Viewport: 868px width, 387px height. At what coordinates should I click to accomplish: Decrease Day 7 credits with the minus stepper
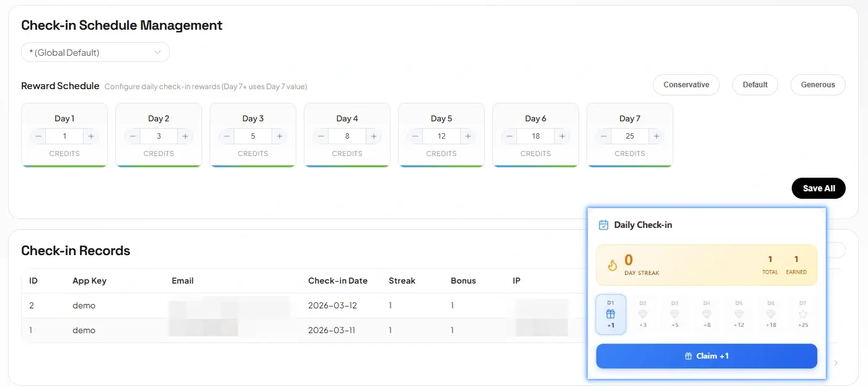(x=603, y=136)
